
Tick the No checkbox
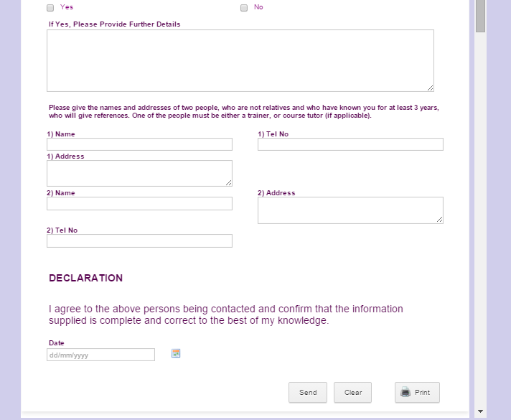244,8
